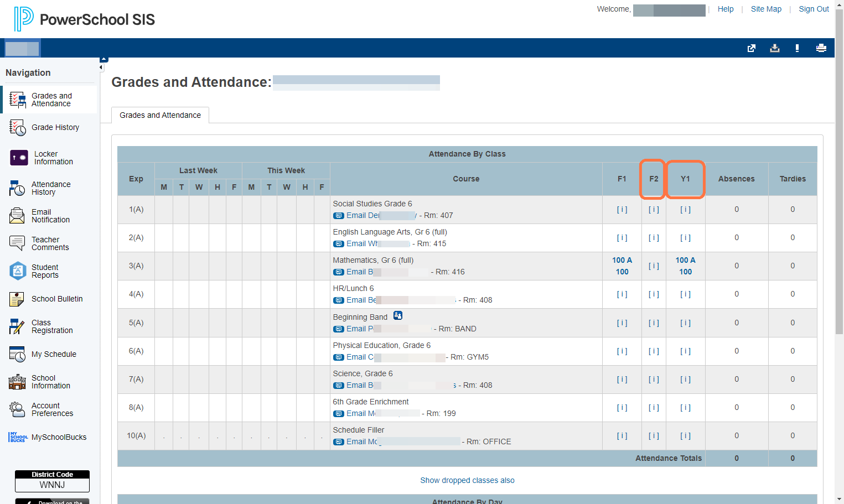This screenshot has height=504, width=844.
Task: Open F2 grade info for Schedule Filler
Action: coord(654,436)
